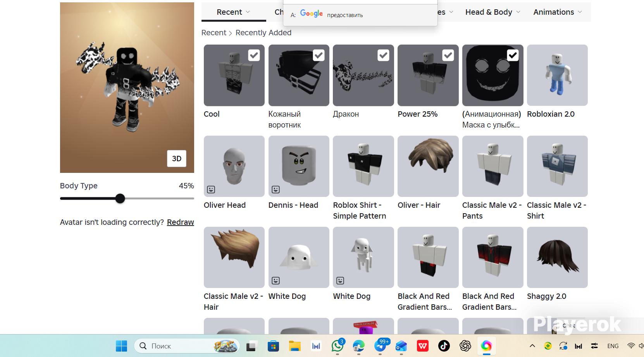Uncheck the Кожаный воротник item checkbox
Image resolution: width=644 pixels, height=357 pixels.
319,55
